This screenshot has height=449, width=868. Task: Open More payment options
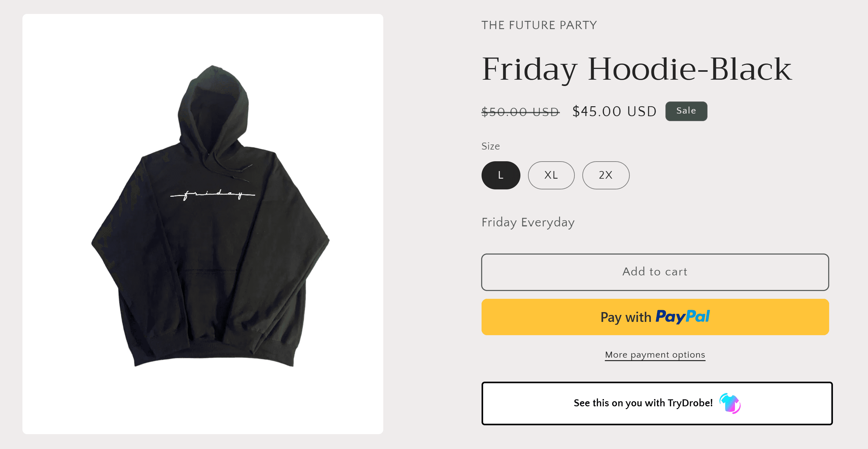coord(654,355)
